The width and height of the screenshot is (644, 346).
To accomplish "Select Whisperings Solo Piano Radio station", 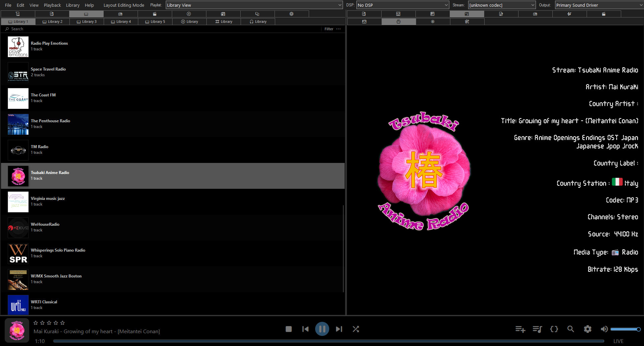I will coord(173,254).
